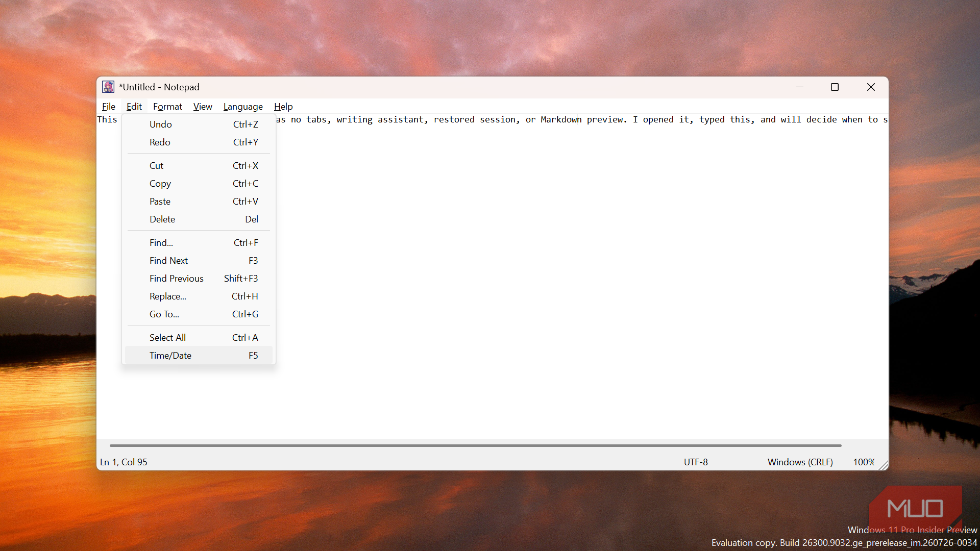
Task: Maximize the Notepad window
Action: (x=835, y=87)
